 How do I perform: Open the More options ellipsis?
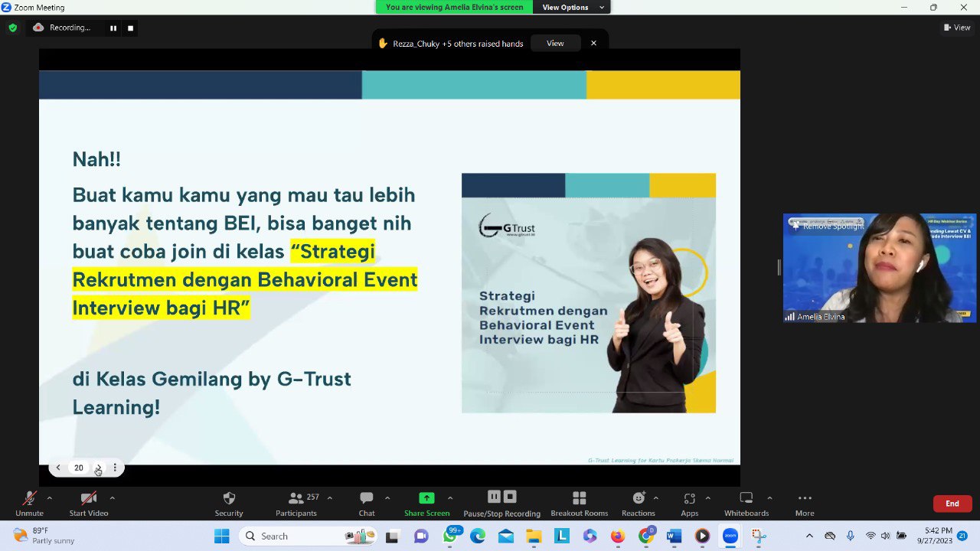pyautogui.click(x=805, y=498)
